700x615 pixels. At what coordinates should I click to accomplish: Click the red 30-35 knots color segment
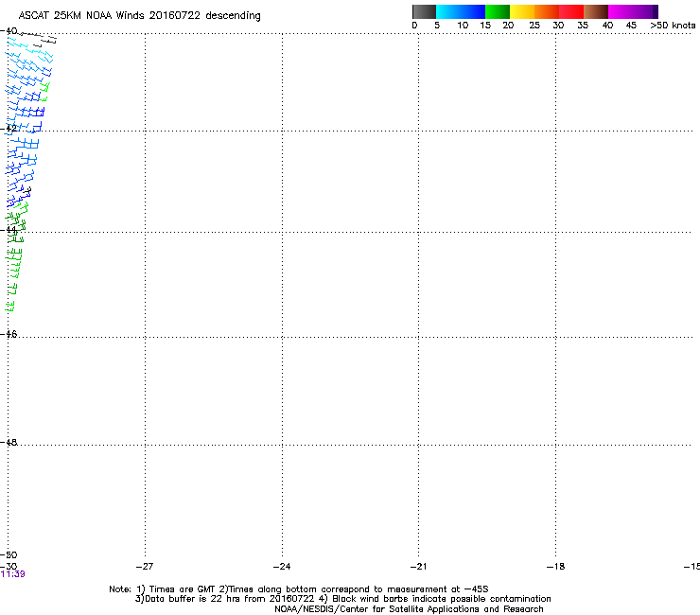(571, 11)
